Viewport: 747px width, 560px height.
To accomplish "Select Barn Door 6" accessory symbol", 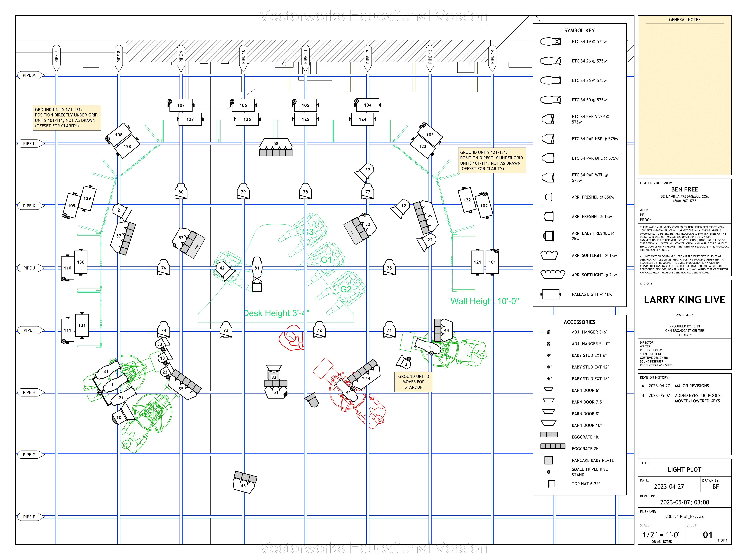I will click(x=548, y=389).
